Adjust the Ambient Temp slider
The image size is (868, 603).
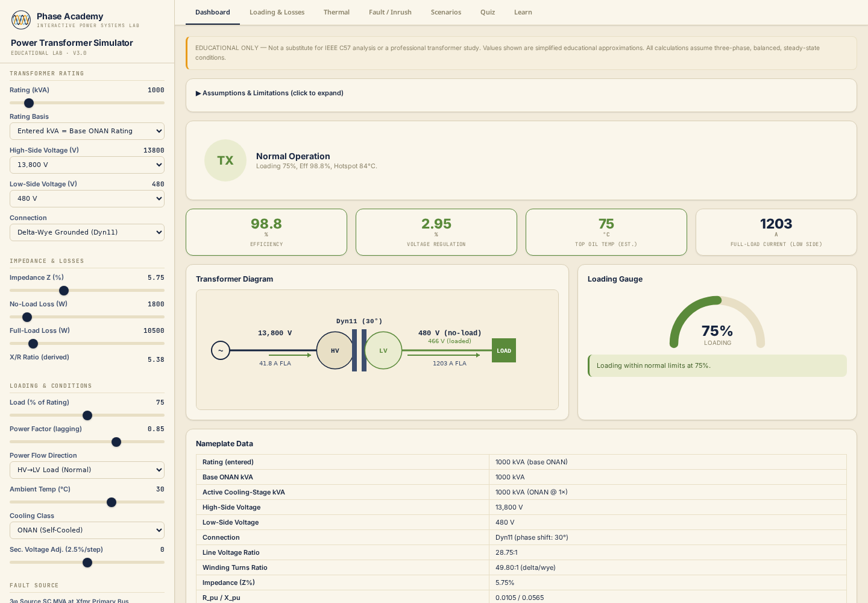coord(87,502)
